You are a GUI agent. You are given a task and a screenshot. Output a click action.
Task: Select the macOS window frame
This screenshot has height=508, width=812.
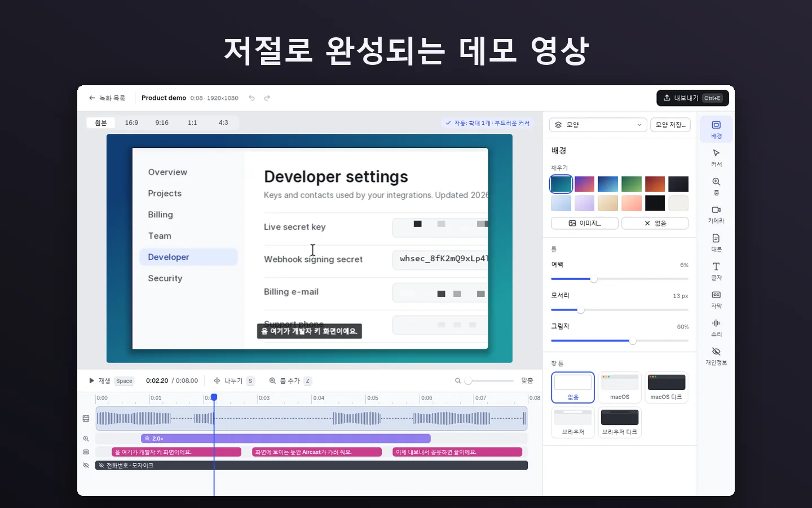tap(620, 387)
